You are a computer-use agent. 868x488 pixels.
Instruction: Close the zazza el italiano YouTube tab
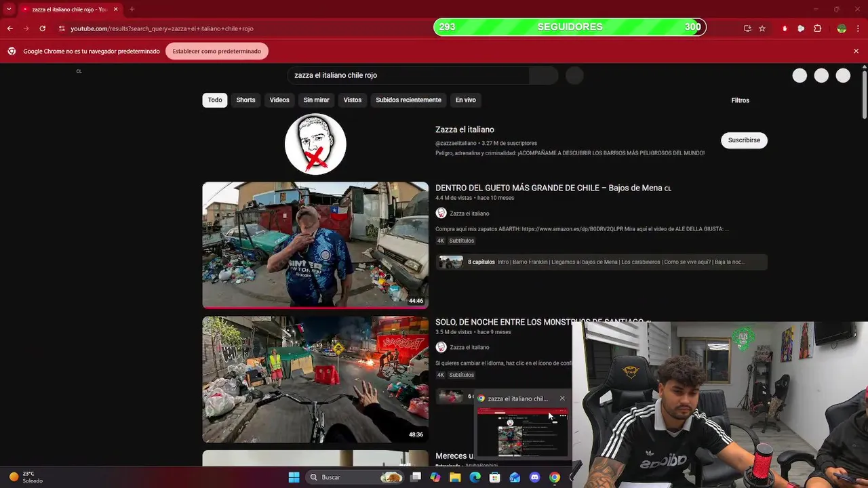[x=115, y=9]
